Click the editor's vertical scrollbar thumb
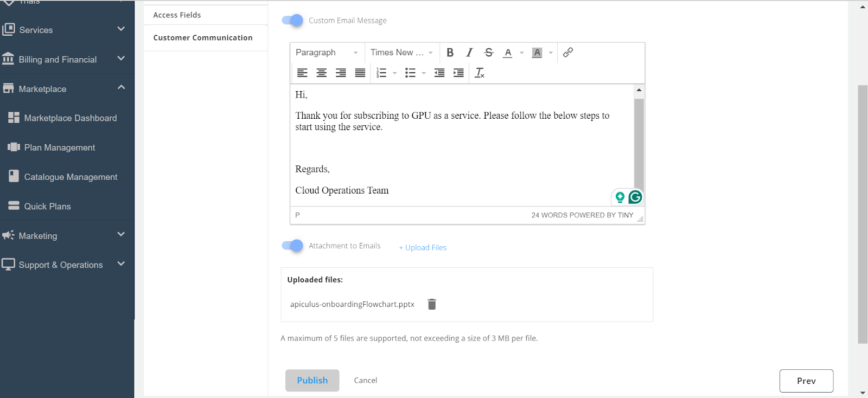The width and height of the screenshot is (868, 398). 639,144
